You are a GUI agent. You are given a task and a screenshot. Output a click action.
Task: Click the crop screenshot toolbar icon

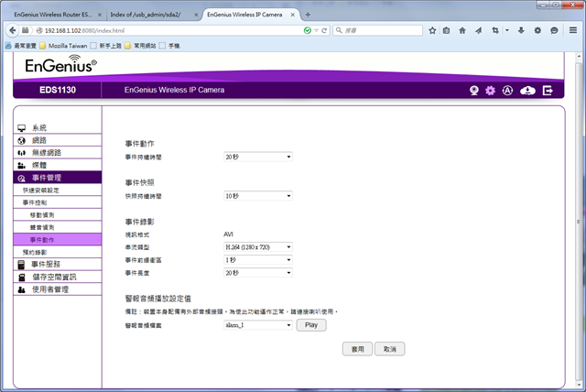tap(495, 30)
